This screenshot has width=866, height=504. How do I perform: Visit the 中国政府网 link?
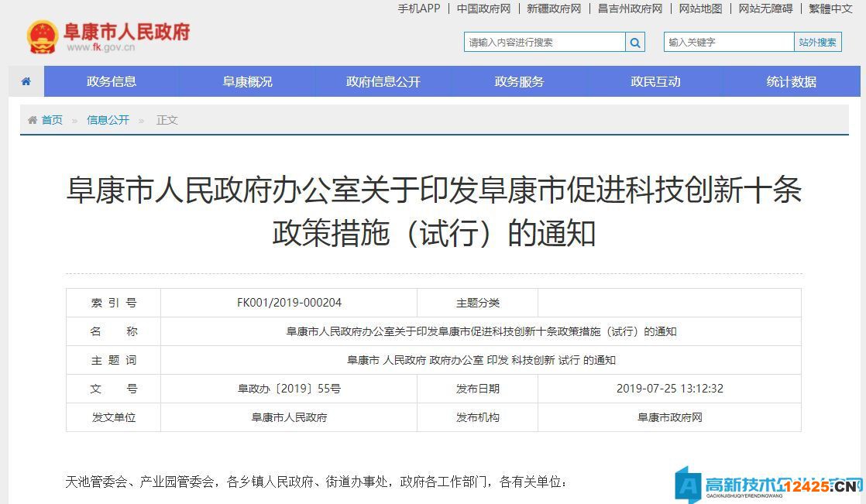483,9
